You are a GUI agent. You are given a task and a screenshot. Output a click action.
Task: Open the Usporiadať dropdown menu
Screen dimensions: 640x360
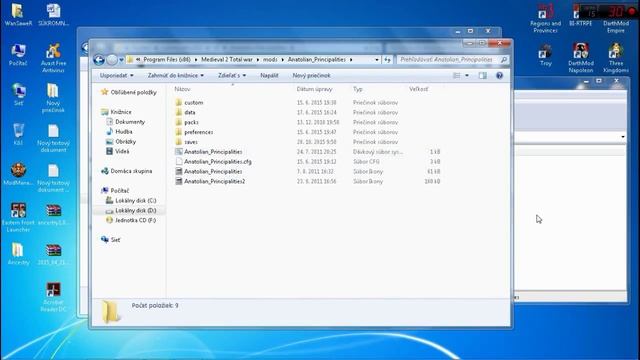click(117, 76)
